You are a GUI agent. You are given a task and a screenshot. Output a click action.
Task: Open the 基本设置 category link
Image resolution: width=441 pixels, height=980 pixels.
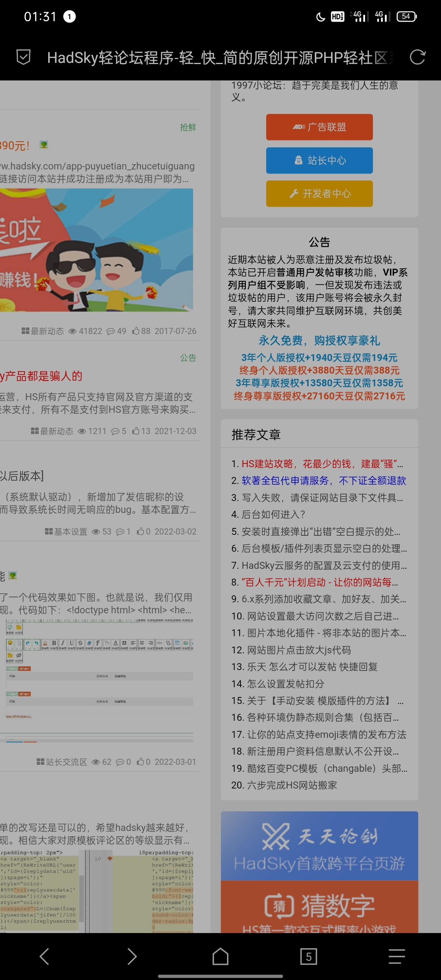click(66, 532)
